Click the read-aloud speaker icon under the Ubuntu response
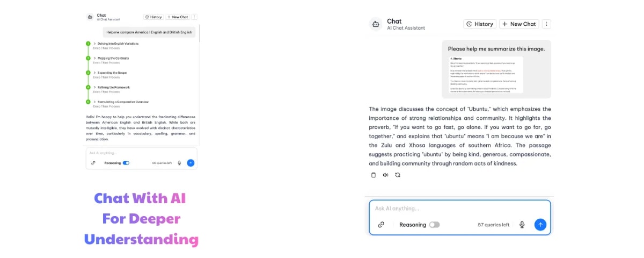The width and height of the screenshot is (644, 258). point(385,175)
